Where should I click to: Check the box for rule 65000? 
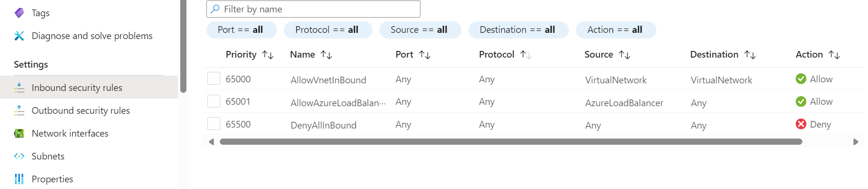pyautogui.click(x=214, y=79)
